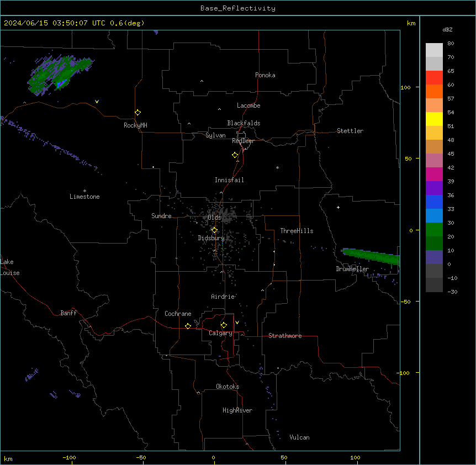
Task: Click the yellow diamond marker at Olds
Action: click(x=214, y=230)
